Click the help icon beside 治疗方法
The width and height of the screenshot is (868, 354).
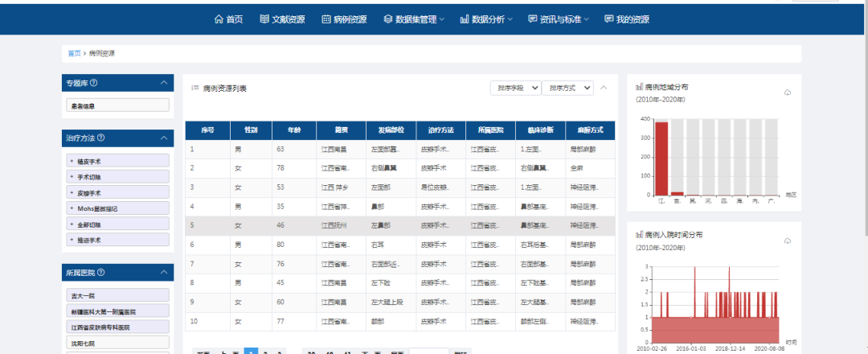pos(100,138)
